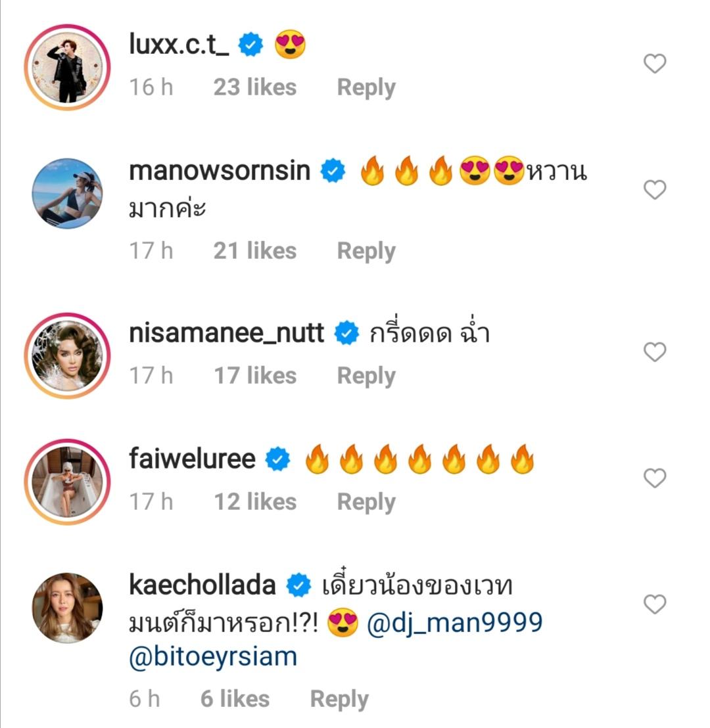Reply to faiweluree's fire emoji comment
The image size is (710, 728).
pos(366,502)
